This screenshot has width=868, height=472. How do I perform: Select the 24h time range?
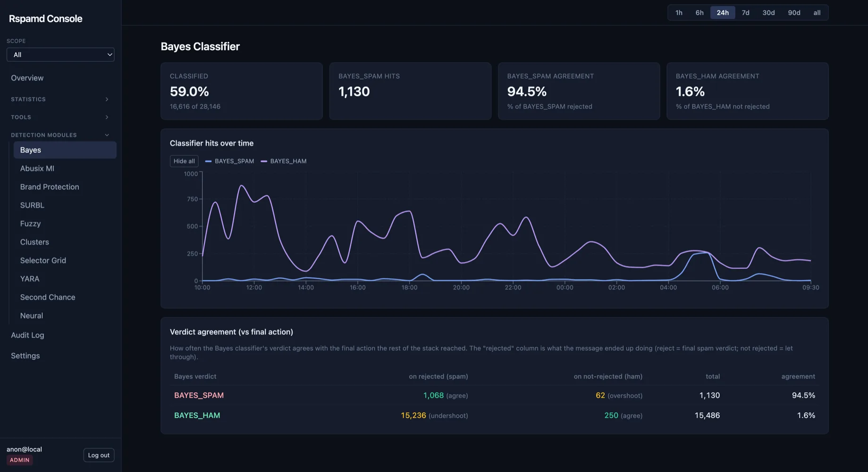[723, 13]
